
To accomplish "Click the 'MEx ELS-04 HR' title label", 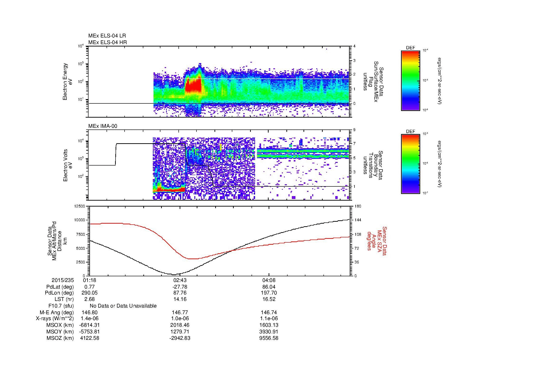I will click(107, 42).
